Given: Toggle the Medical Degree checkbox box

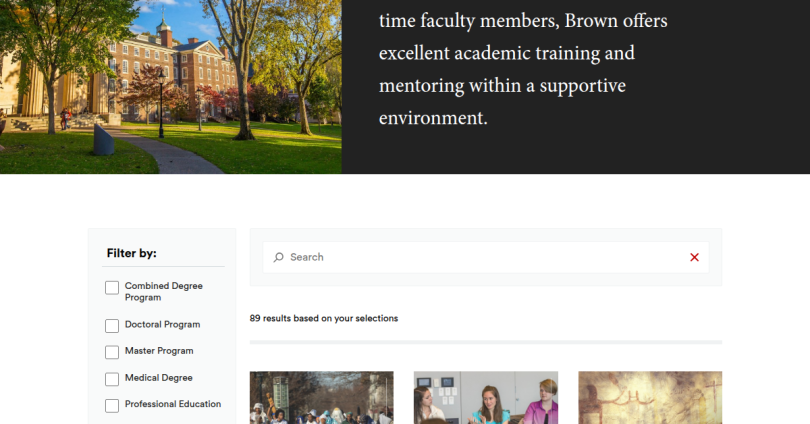Looking at the screenshot, I should tap(112, 379).
